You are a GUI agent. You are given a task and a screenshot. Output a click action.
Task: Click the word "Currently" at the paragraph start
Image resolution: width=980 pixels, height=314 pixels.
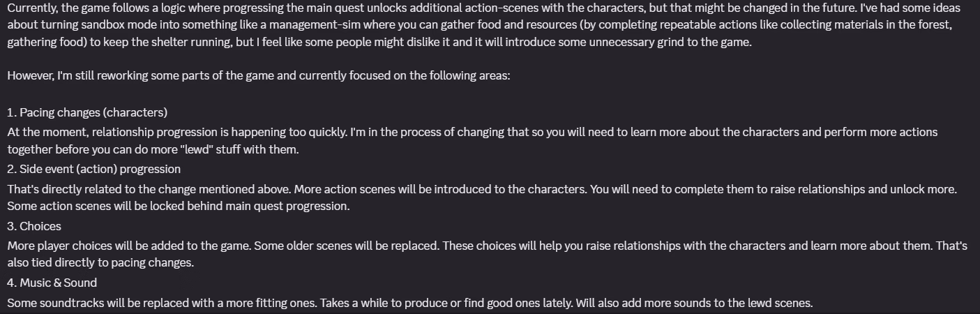pyautogui.click(x=32, y=8)
